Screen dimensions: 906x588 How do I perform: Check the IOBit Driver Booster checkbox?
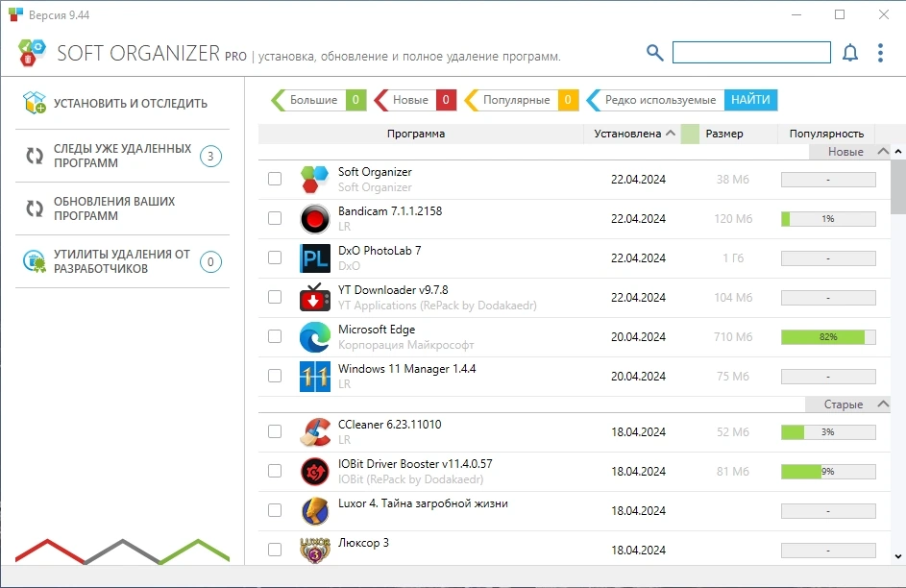point(275,471)
